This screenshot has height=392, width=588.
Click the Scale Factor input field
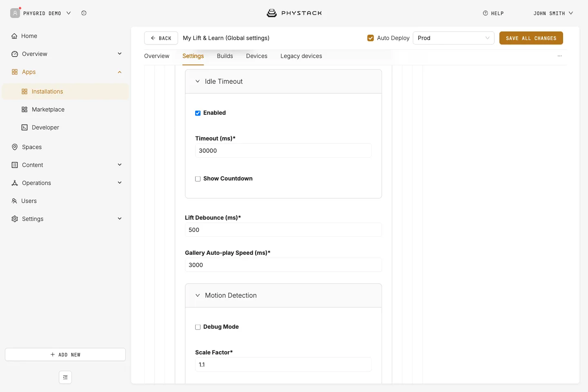tap(283, 365)
